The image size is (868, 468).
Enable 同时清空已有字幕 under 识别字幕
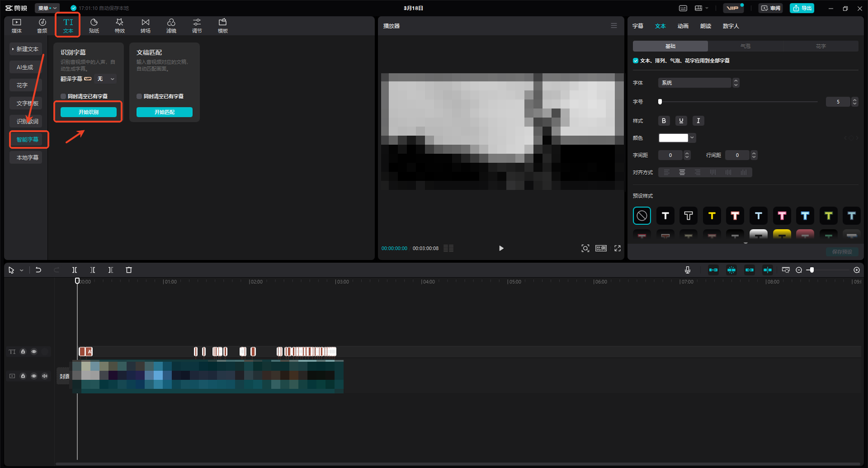[x=63, y=96]
